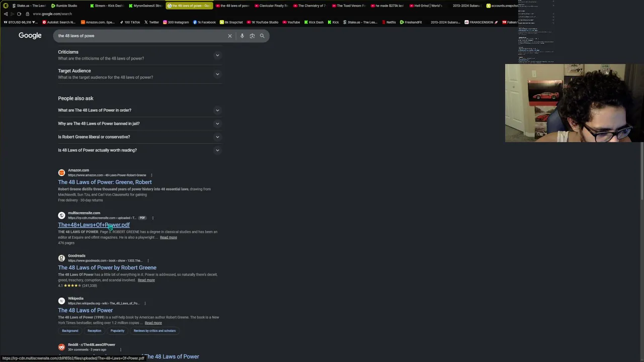
Task: Open more options for the multiscreensite result
Action: pyautogui.click(x=153, y=218)
